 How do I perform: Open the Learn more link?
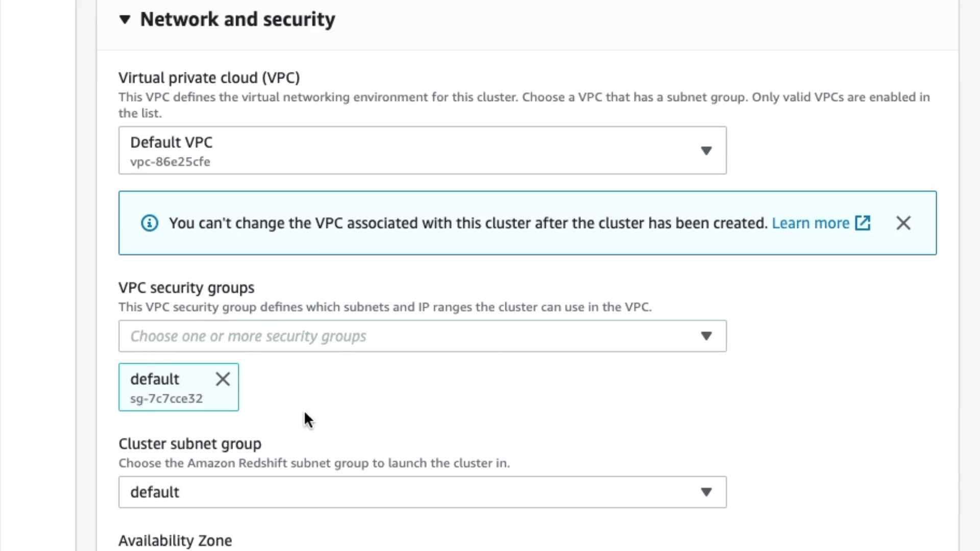[810, 223]
